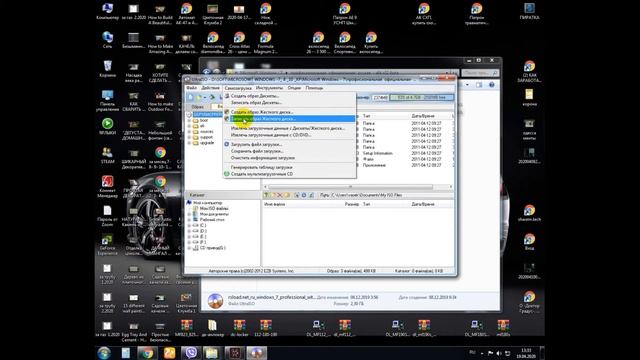
Task: Open the Опции menu
Action: pos(294,88)
